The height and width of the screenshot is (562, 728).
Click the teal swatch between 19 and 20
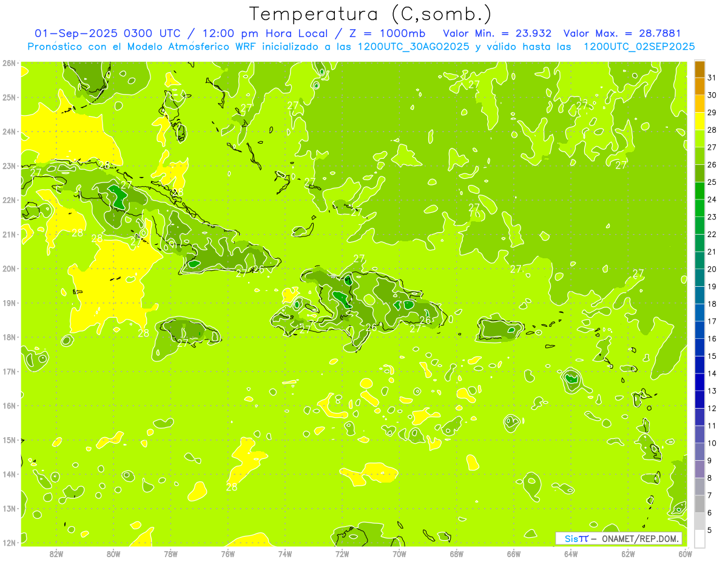point(699,278)
